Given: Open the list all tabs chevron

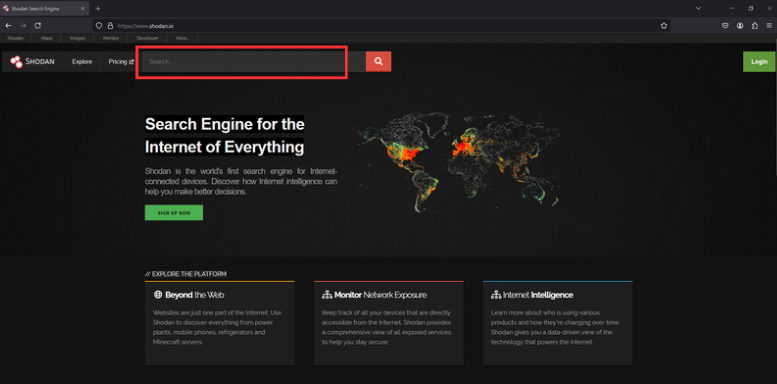Looking at the screenshot, I should tap(698, 8).
